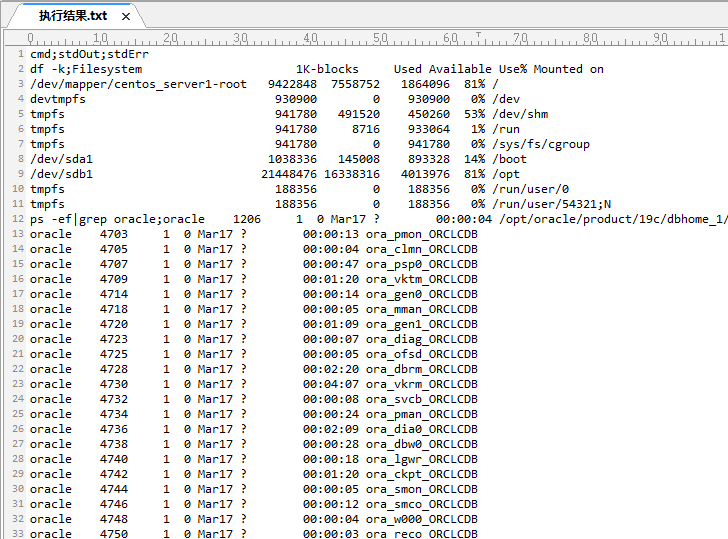Image resolution: width=728 pixels, height=539 pixels.
Task: Click process name 'ora_vktm_ORCLCDB'
Action: click(x=422, y=279)
